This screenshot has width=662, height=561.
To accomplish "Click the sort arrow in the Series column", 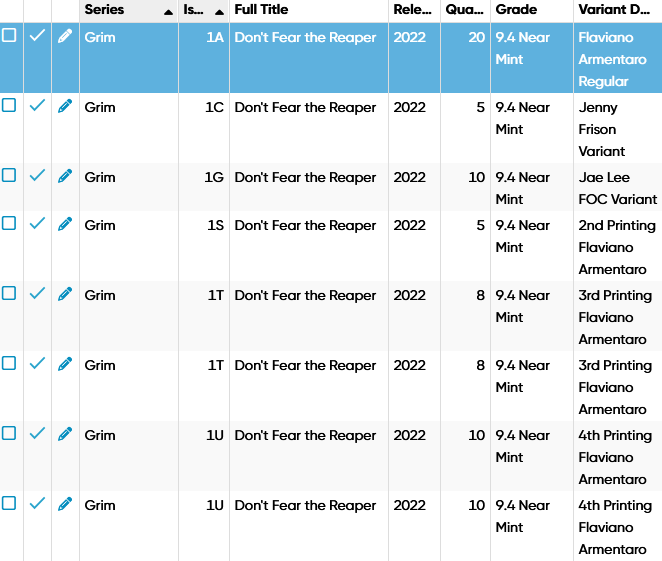I will point(168,11).
